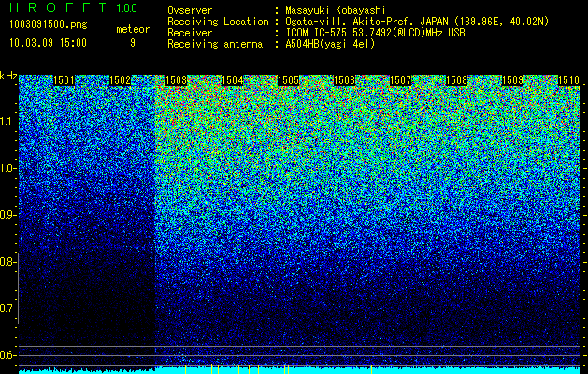Click the meteor count value 9
588x374 pixels.
[133, 43]
